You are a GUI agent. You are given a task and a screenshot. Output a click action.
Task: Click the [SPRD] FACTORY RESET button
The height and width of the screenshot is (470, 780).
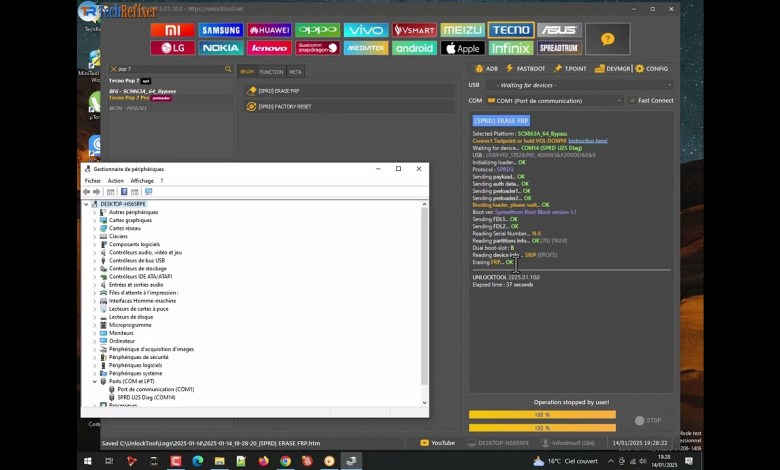point(350,106)
